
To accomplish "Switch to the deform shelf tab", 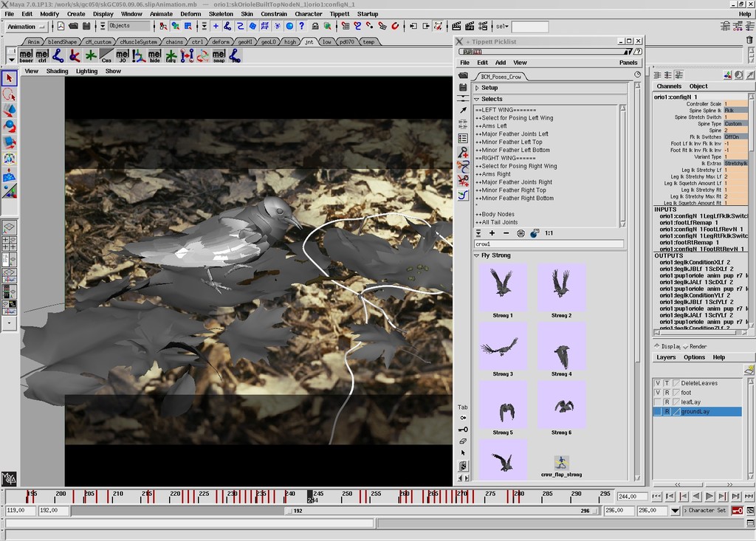I will 221,42.
